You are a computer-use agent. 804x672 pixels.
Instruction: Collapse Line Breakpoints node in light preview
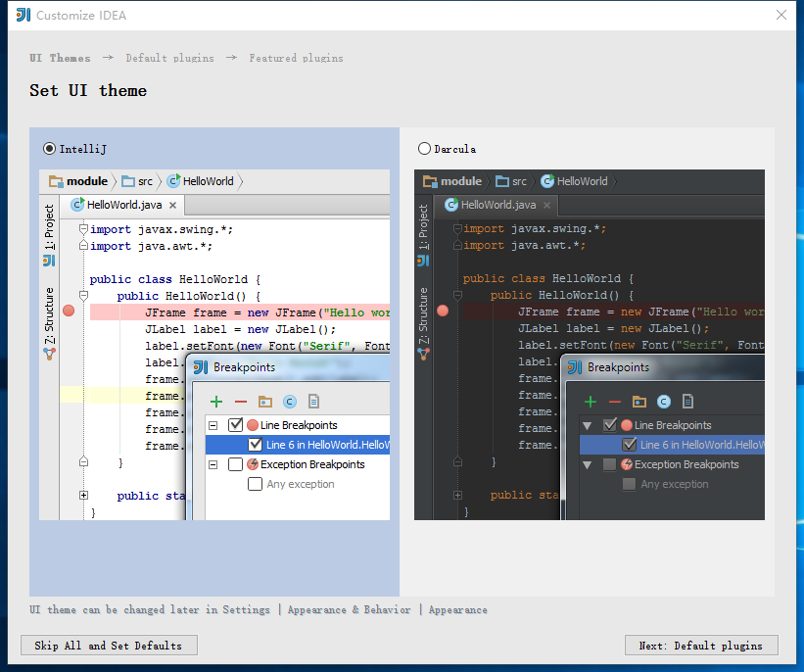coord(213,425)
